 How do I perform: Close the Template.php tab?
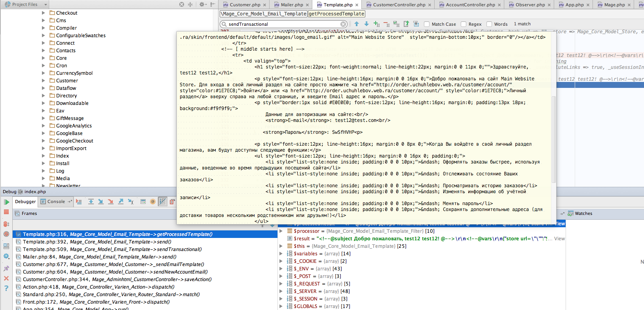click(x=357, y=5)
